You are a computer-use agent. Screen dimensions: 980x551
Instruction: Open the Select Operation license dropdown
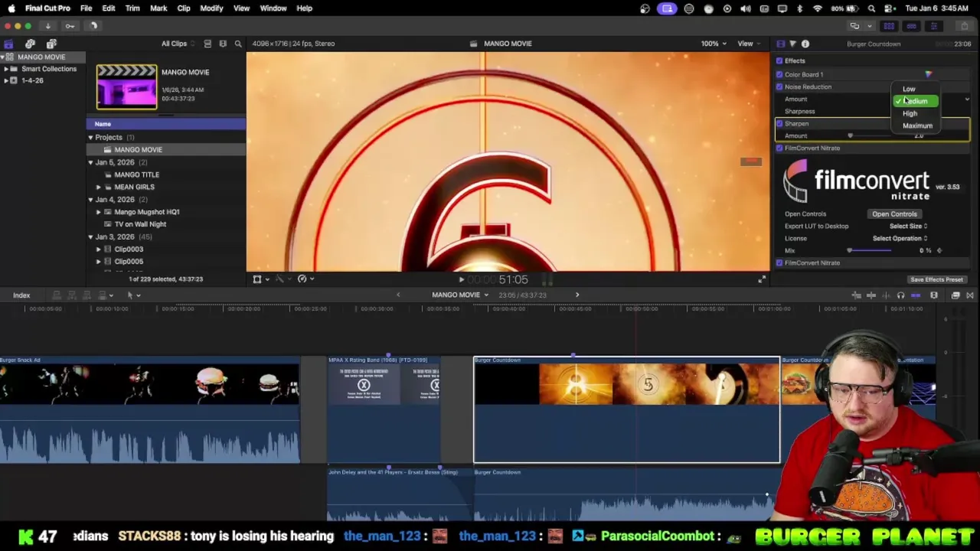click(900, 238)
